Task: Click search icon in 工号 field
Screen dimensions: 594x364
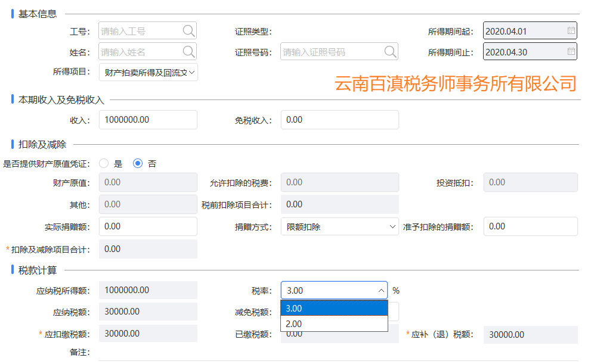Action: (188, 30)
